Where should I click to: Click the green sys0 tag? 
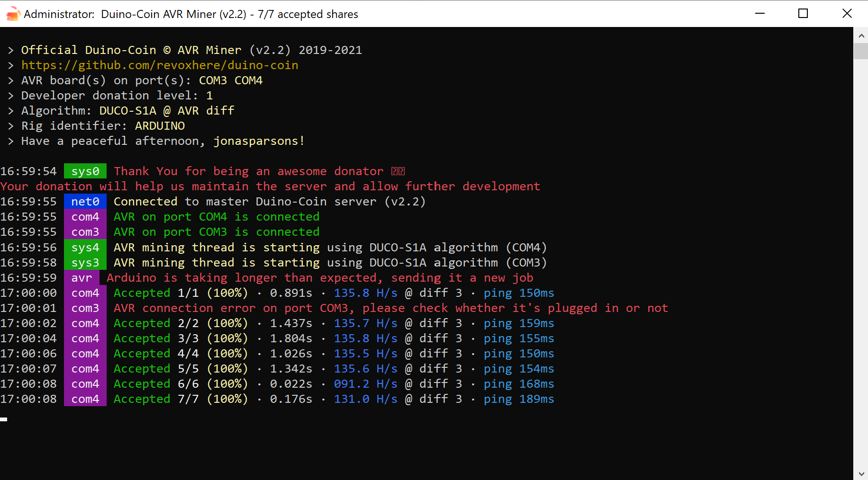85,171
